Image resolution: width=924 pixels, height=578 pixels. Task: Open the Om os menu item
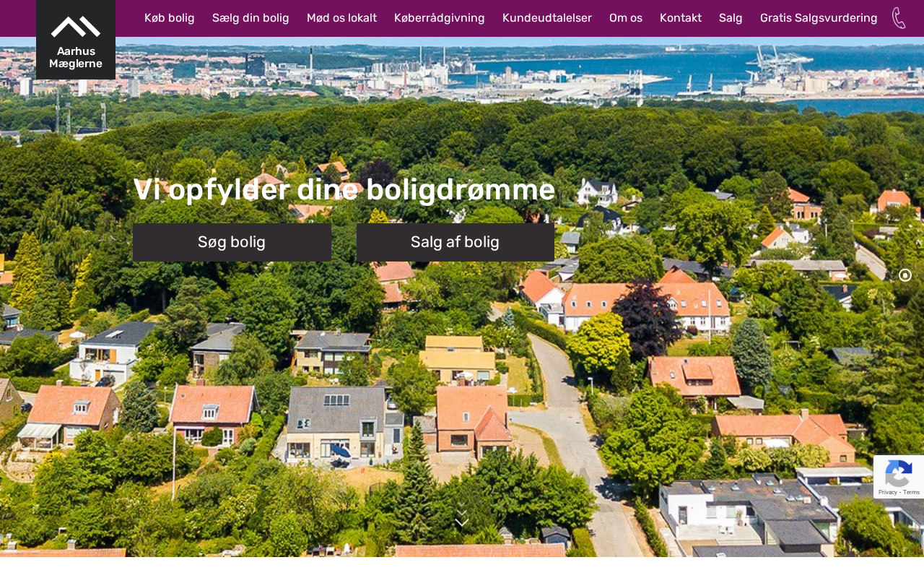click(x=626, y=18)
